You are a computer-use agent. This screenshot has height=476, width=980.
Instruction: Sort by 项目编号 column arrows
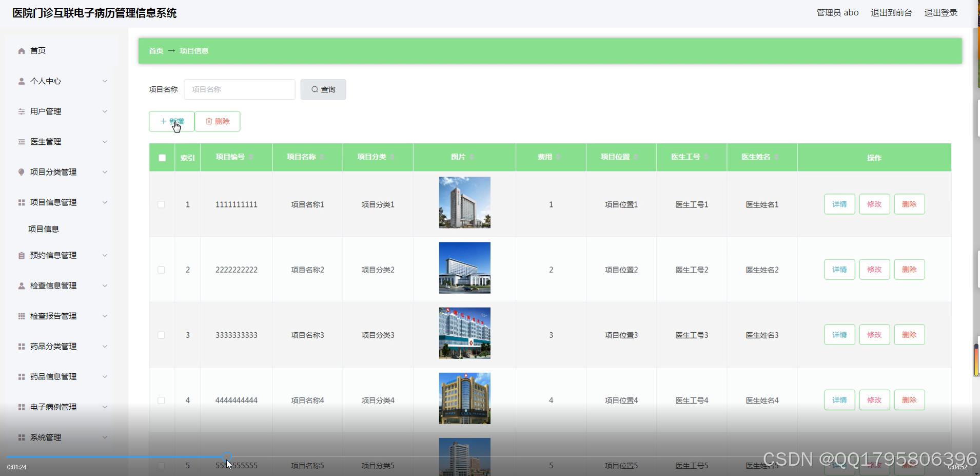pyautogui.click(x=251, y=157)
